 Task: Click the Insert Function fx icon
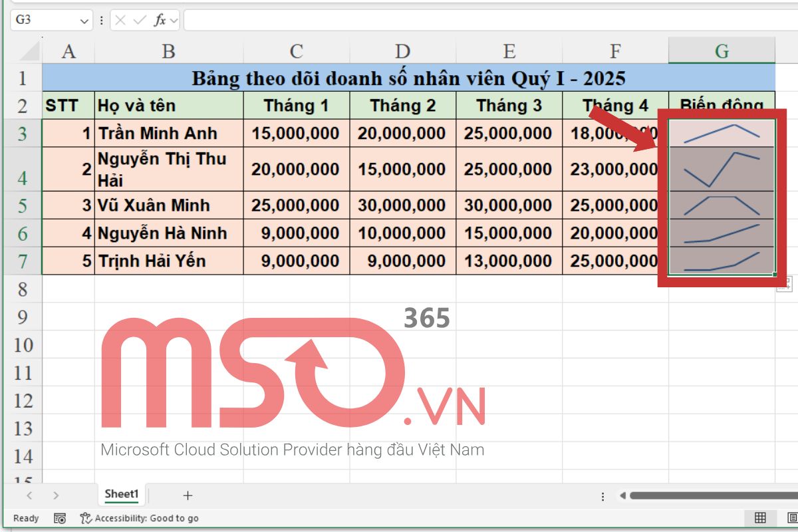coord(160,20)
